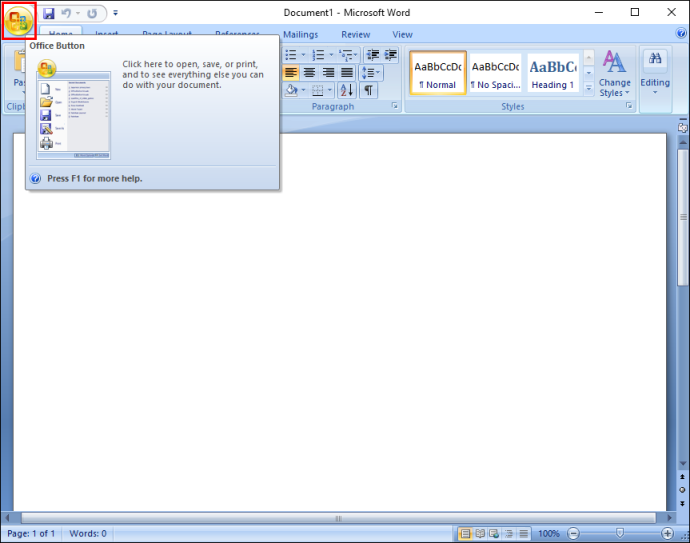
Task: Toggle the ruler view icon
Action: coord(683,128)
